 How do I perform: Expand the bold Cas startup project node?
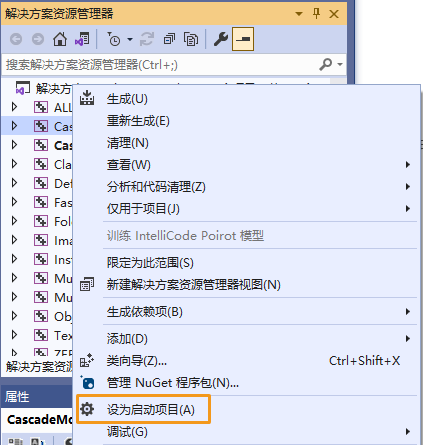(14, 145)
